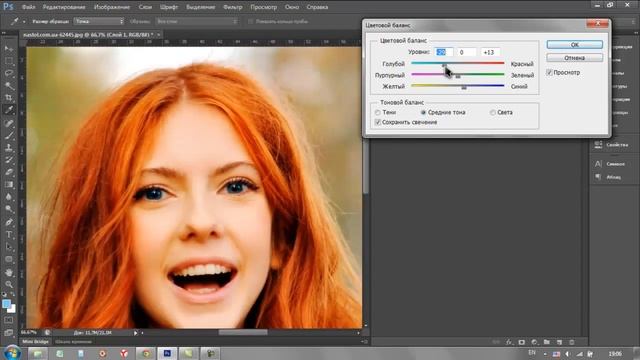Image resolution: width=640 pixels, height=360 pixels.
Task: Click the Голубой-Красный slider handle
Action: 444,65
